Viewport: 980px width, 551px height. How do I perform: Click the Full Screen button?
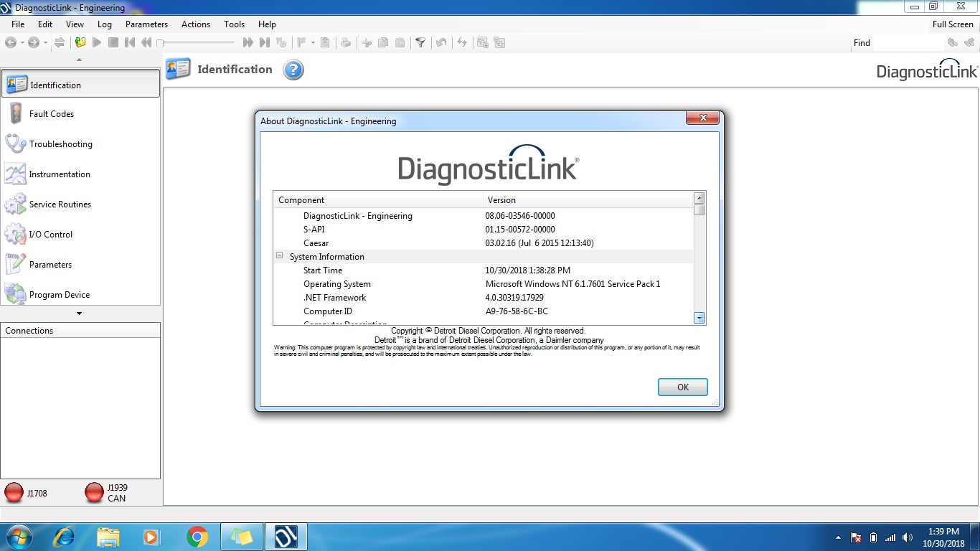[953, 24]
